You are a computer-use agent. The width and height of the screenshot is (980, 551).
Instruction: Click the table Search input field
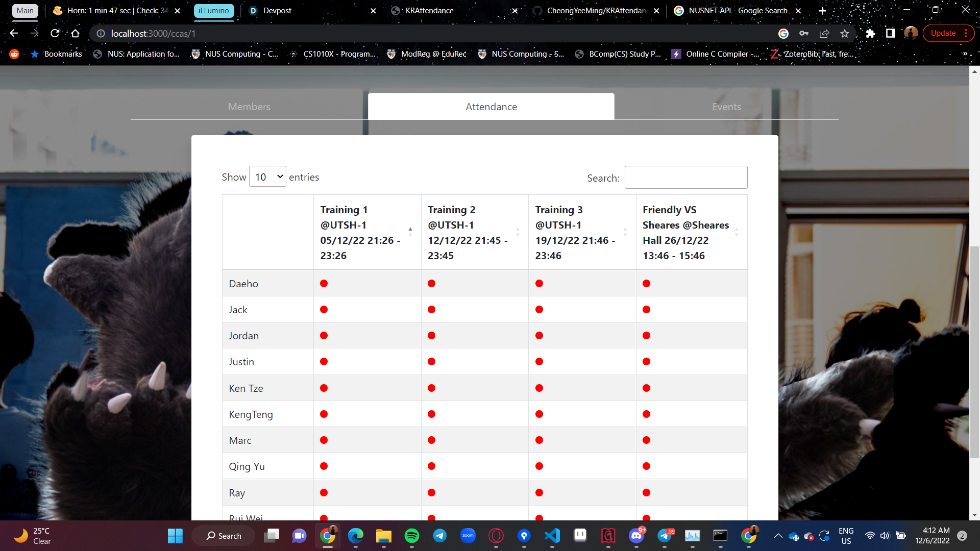coord(685,177)
